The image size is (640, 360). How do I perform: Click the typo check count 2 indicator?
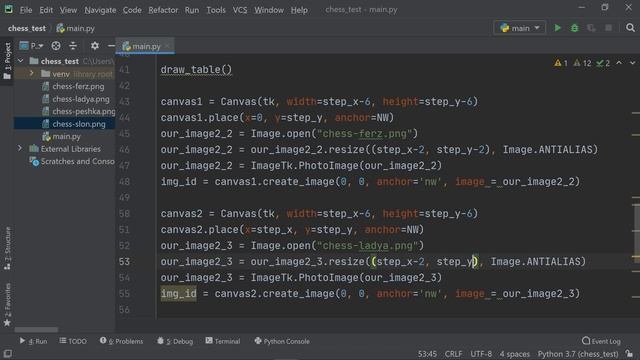(603, 63)
